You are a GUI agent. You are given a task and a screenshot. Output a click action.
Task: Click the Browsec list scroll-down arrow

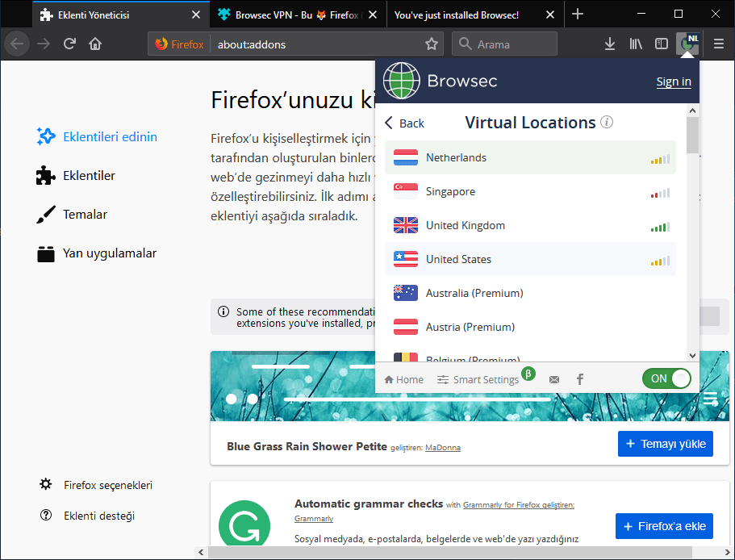pos(692,356)
